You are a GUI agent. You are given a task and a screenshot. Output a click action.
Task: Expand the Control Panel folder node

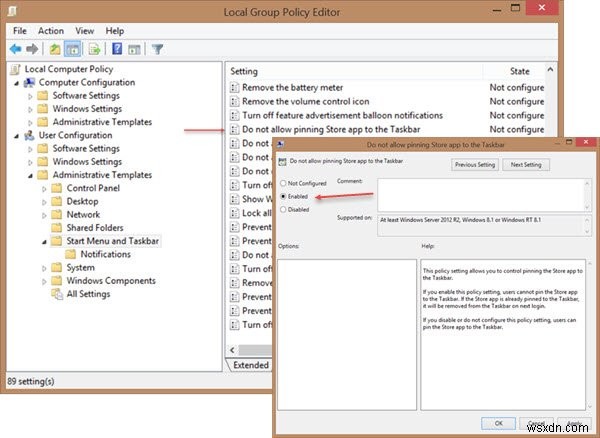coord(44,188)
